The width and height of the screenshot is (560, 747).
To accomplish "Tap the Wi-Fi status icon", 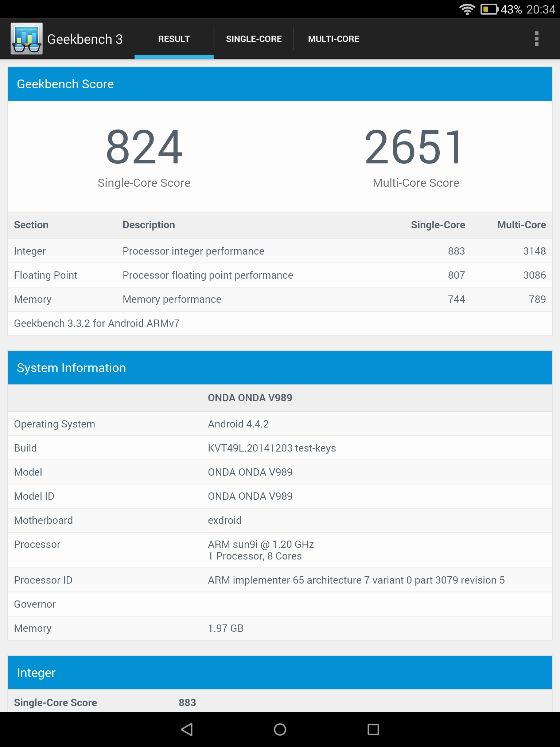I will point(467,9).
